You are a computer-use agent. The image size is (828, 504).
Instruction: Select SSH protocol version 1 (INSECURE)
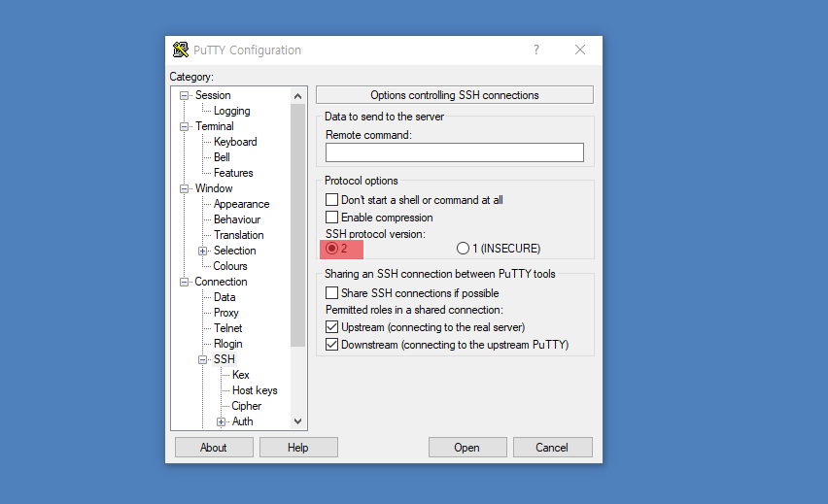463,248
